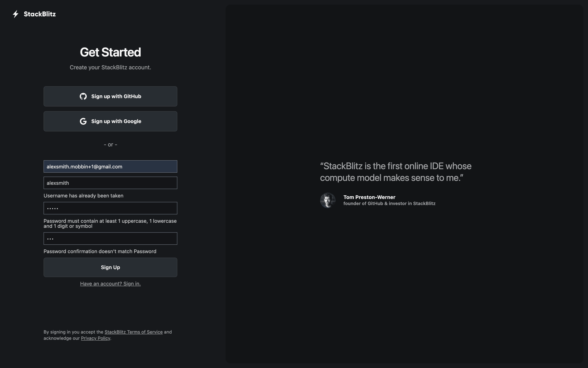588x368 pixels.
Task: Click 'founder of GitHub & investor' caption
Action: 389,204
